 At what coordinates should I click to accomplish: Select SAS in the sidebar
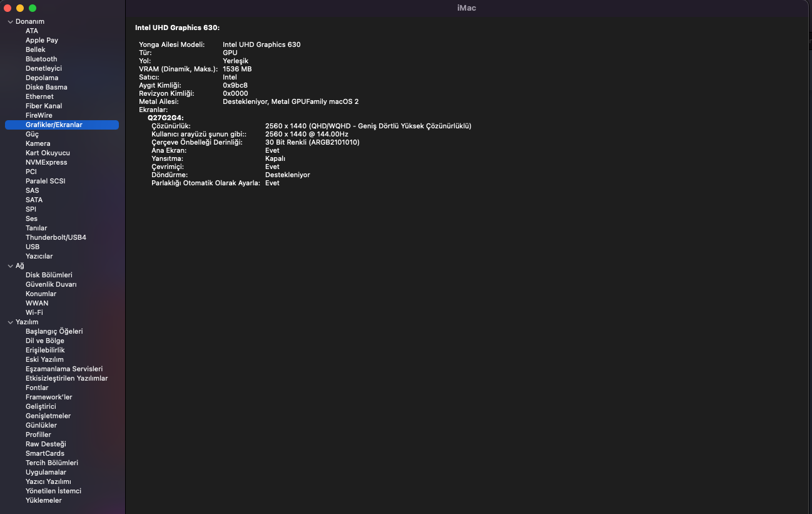pos(33,190)
